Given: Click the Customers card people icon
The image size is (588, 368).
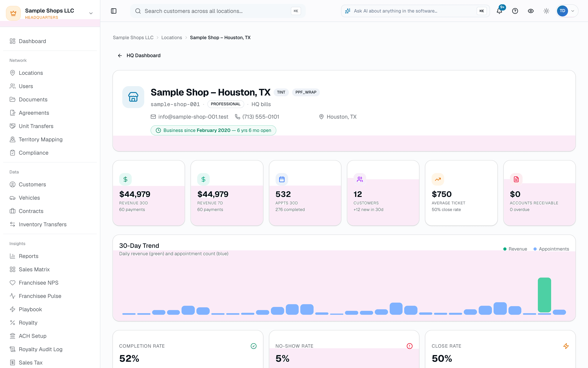Looking at the screenshot, I should pyautogui.click(x=360, y=179).
